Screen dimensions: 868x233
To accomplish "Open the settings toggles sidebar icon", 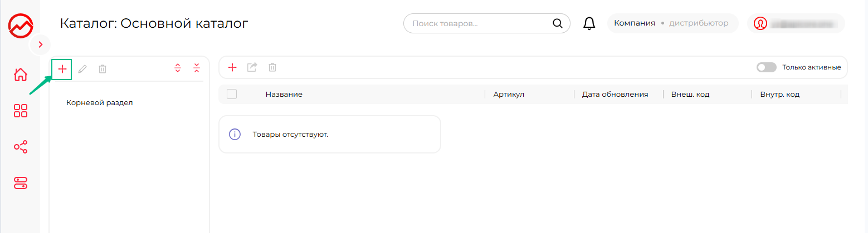I will [x=21, y=183].
